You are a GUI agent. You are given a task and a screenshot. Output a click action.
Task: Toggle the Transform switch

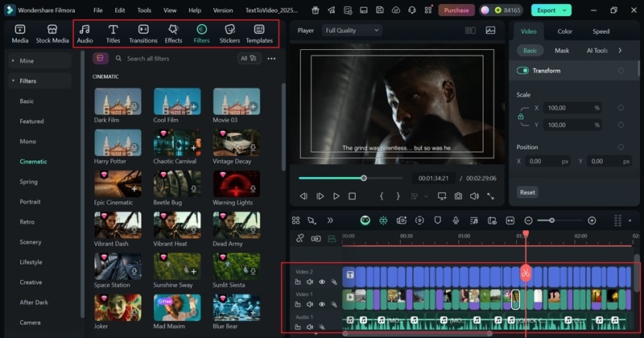point(522,71)
